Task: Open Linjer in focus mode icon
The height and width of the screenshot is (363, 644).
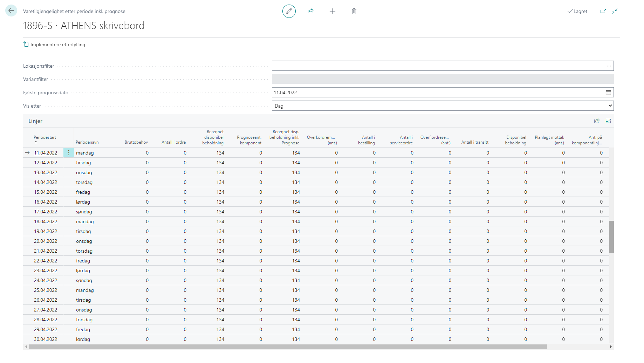Action: (x=608, y=121)
